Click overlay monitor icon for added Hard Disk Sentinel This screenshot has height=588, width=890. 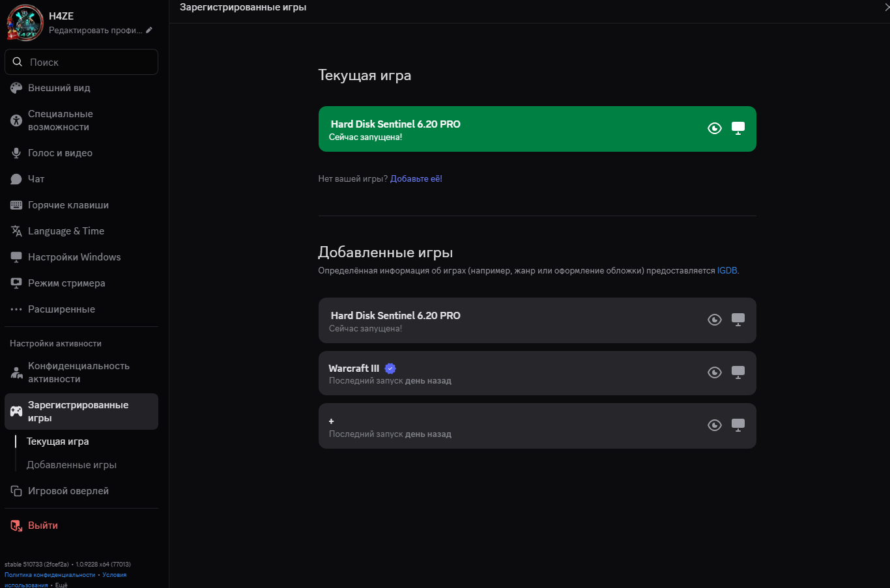click(738, 320)
